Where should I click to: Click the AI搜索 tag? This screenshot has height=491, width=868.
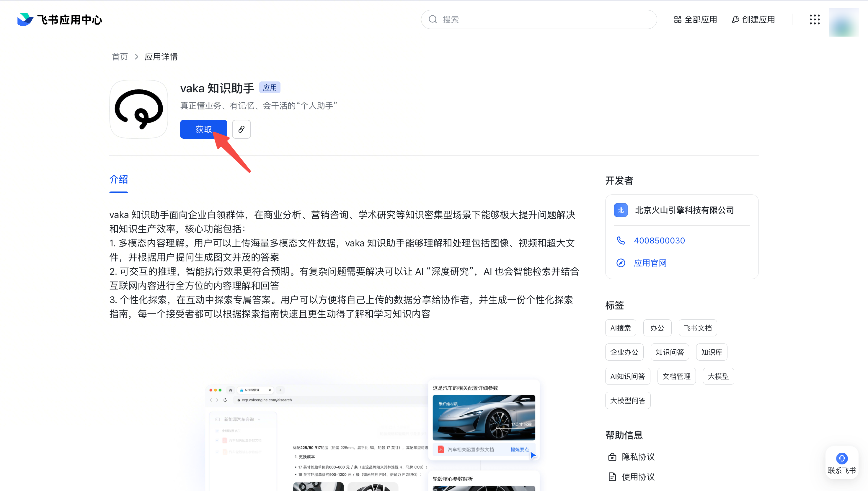coord(620,328)
